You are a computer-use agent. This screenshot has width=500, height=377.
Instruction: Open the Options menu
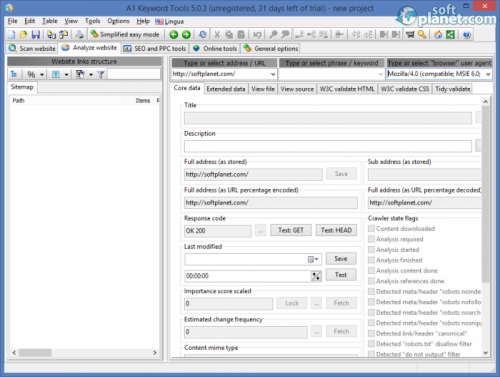118,21
